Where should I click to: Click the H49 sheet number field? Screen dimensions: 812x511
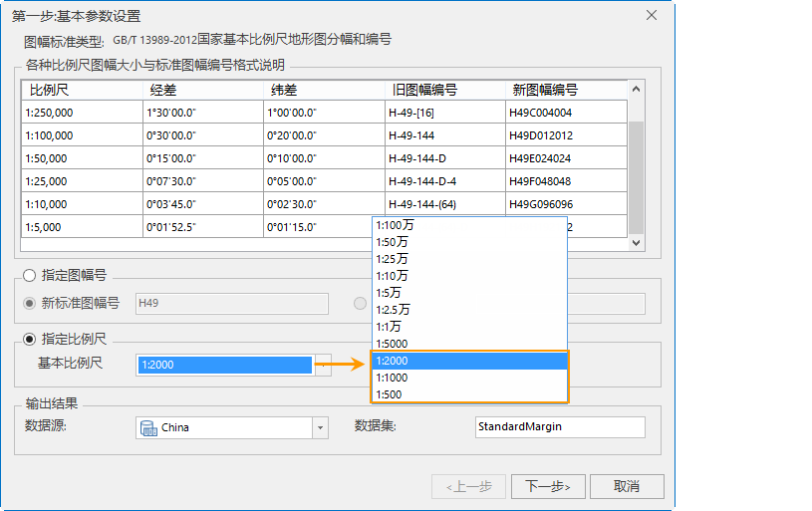click(x=231, y=303)
